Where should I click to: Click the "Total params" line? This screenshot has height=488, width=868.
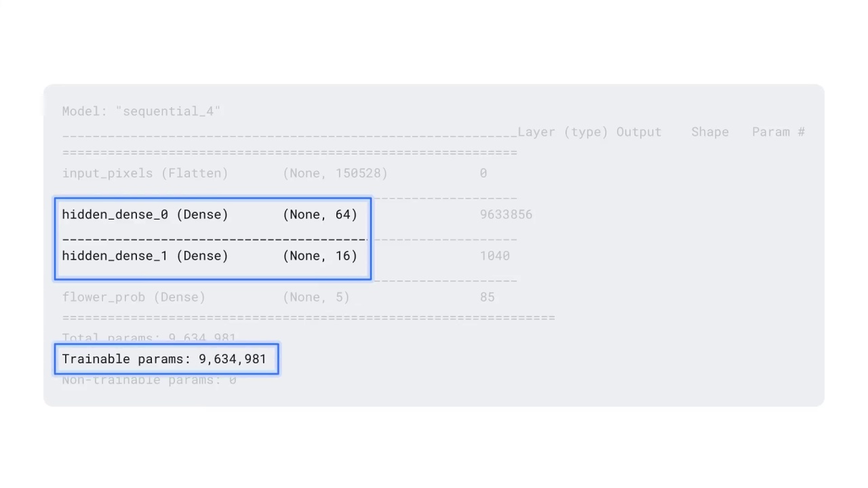149,338
